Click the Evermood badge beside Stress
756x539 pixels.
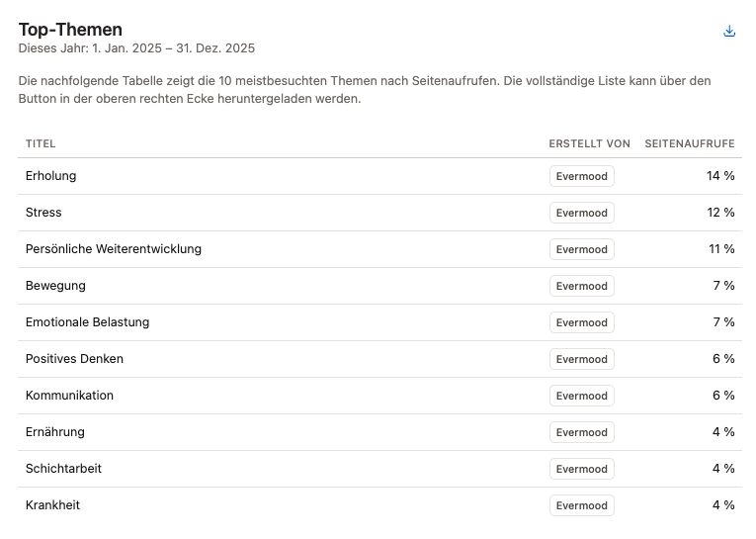coord(582,213)
